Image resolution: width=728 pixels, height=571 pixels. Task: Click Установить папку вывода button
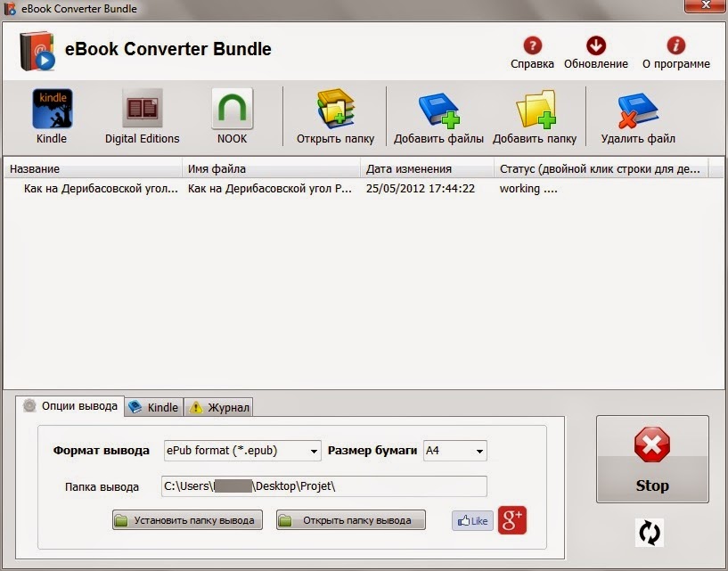pos(187,520)
